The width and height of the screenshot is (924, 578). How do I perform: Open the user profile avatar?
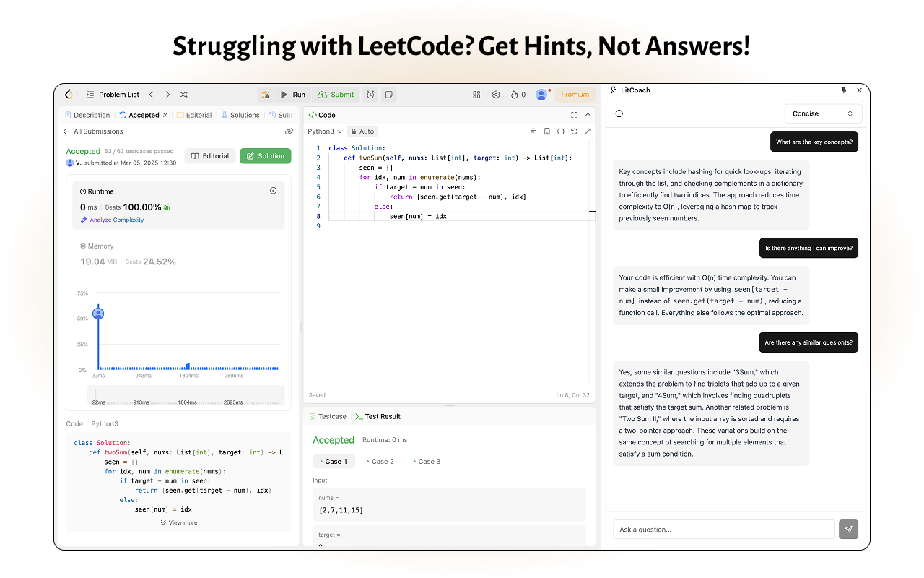pyautogui.click(x=541, y=95)
